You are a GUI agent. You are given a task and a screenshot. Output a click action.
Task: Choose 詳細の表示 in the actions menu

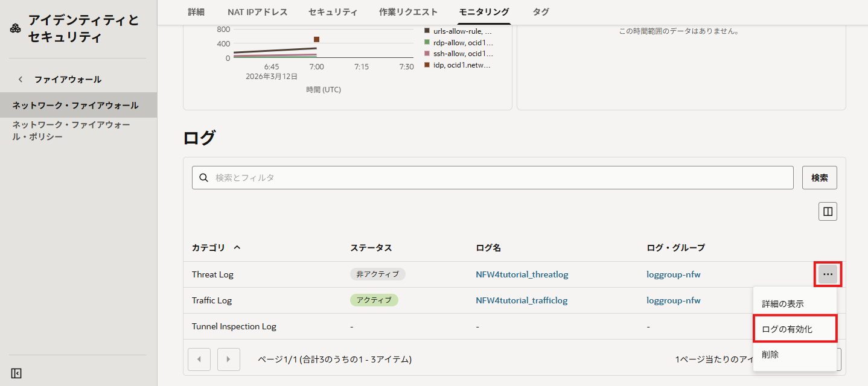[x=782, y=304]
